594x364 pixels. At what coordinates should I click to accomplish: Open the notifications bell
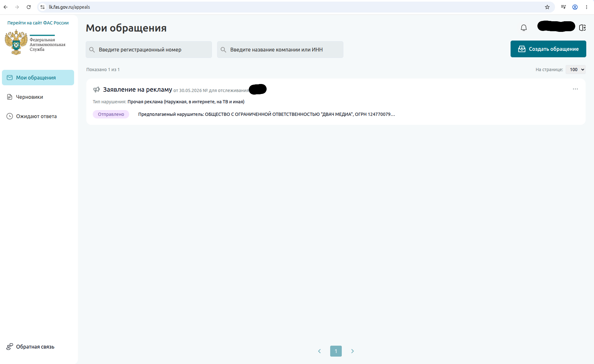524,28
